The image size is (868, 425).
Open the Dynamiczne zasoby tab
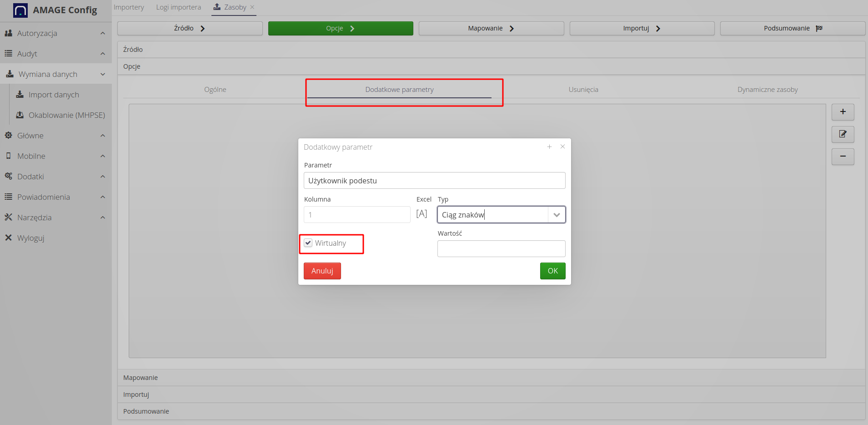coord(767,90)
